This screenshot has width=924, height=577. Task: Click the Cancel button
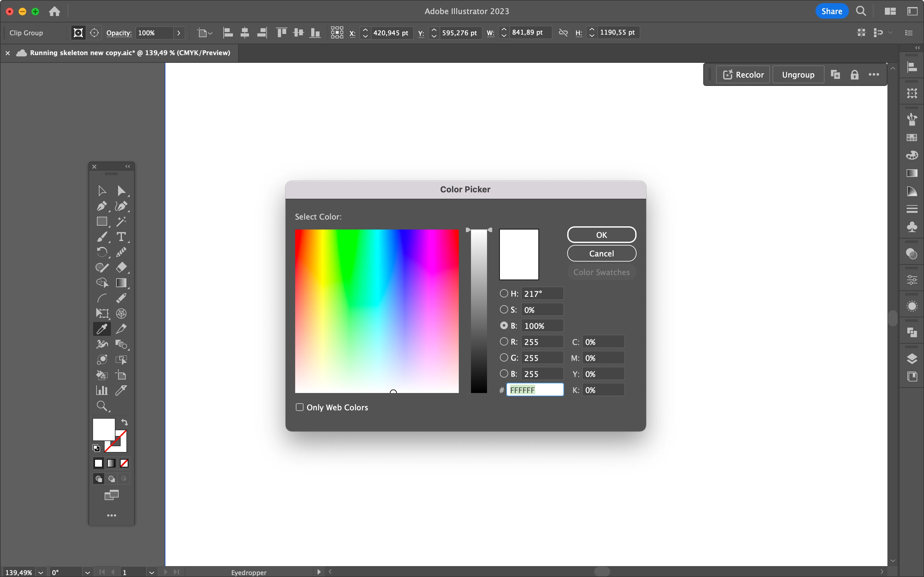click(x=601, y=253)
